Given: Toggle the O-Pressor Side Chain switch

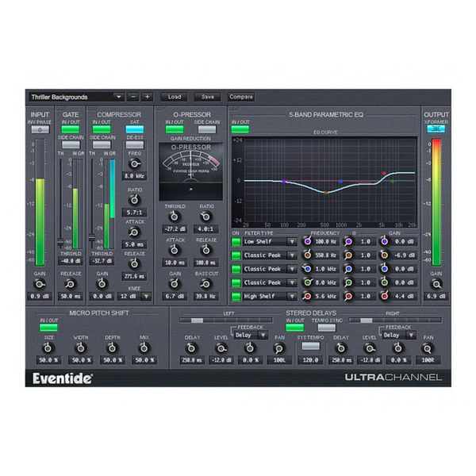Looking at the screenshot, I should (x=207, y=129).
